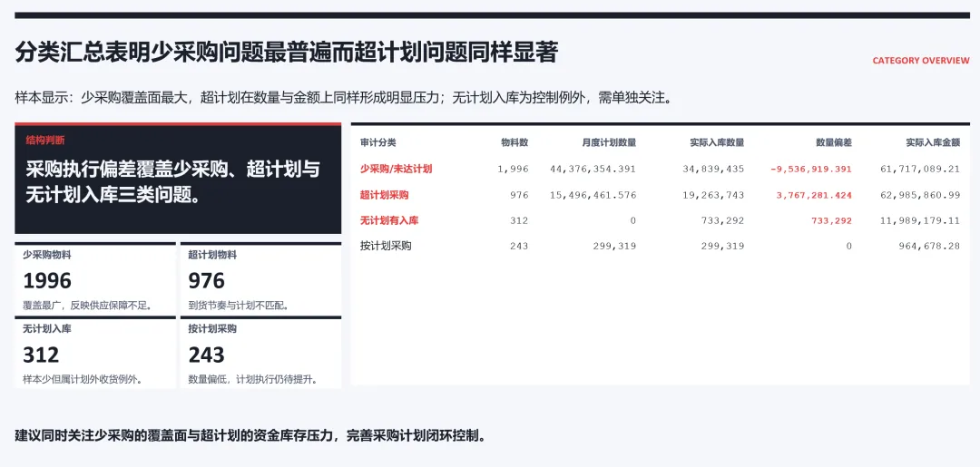Select the 无计划有入库 row label
The width and height of the screenshot is (980, 467).
(390, 220)
